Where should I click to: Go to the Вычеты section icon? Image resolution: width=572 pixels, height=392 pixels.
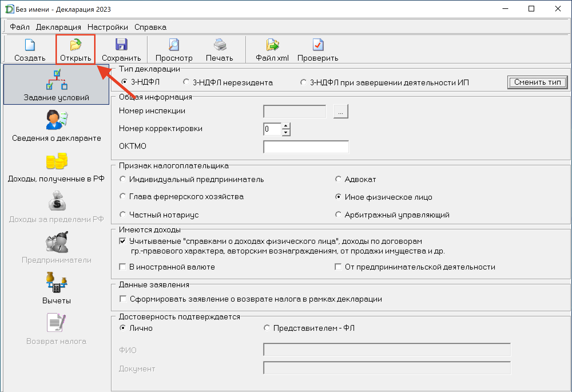[57, 283]
